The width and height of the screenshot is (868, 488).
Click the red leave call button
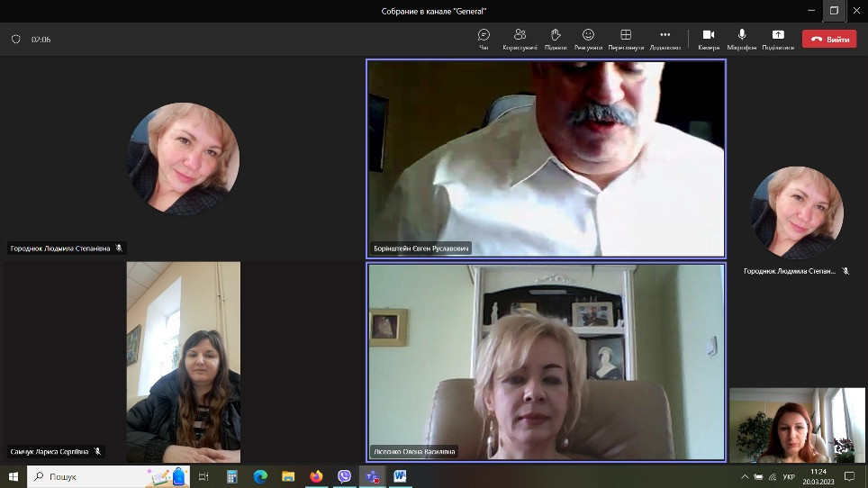(829, 40)
